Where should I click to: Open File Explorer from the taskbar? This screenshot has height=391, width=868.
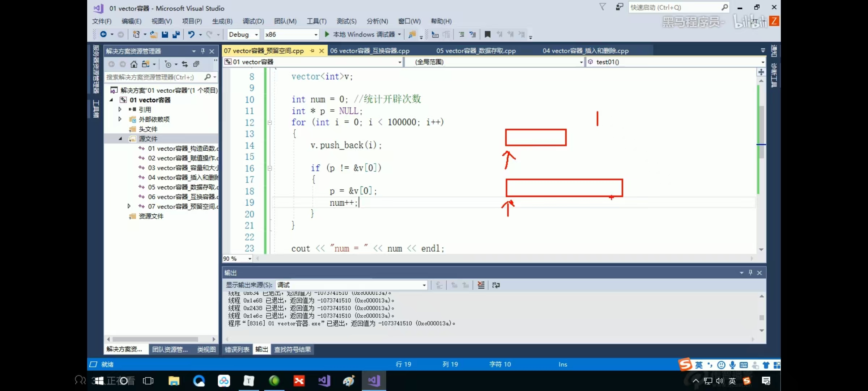coord(174,381)
